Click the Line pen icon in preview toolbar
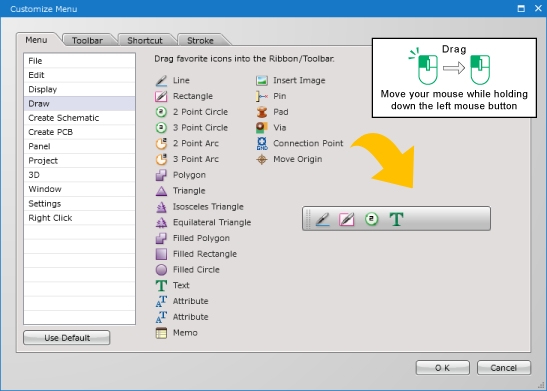The height and width of the screenshot is (391, 547). pyautogui.click(x=322, y=219)
